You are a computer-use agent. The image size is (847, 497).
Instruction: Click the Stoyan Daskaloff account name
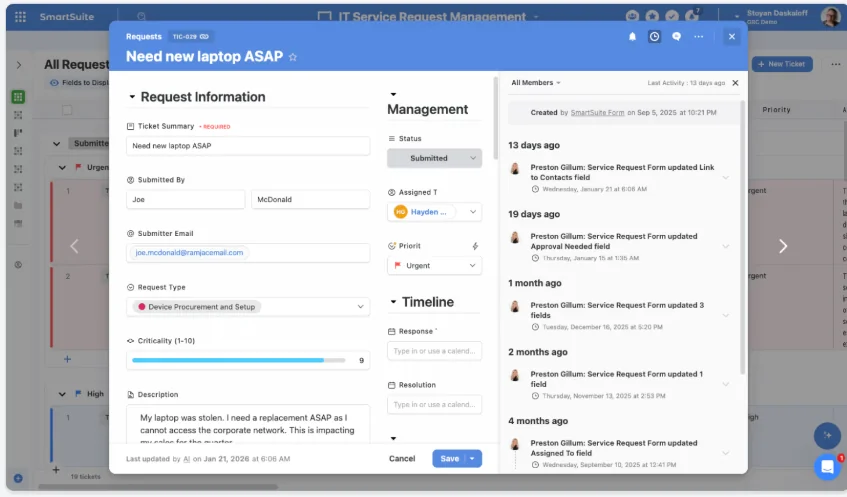point(777,13)
